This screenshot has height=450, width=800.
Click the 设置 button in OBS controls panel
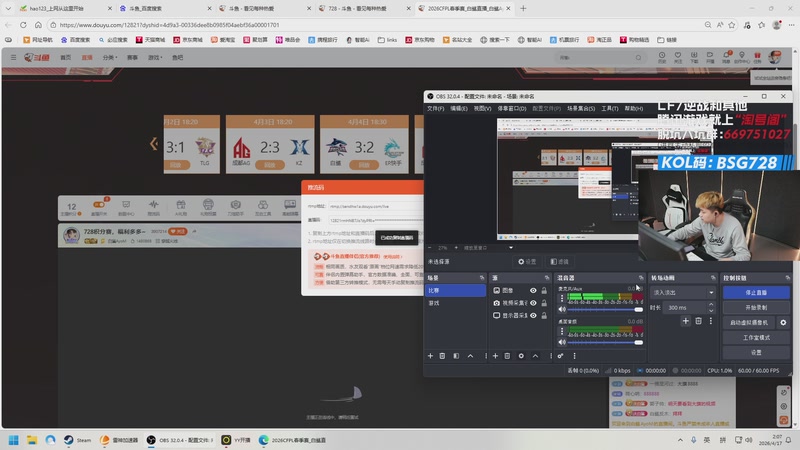tap(756, 353)
